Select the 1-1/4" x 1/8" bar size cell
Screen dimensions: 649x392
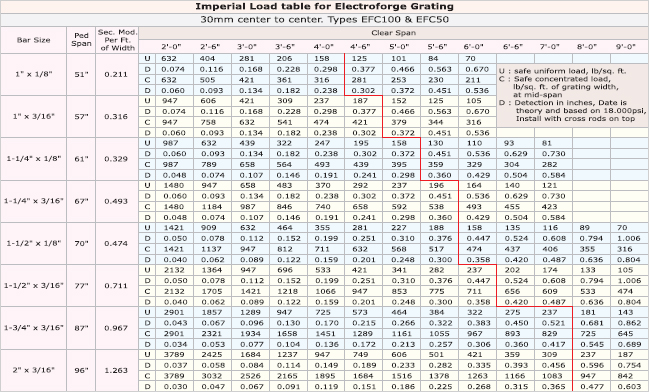[x=34, y=159]
